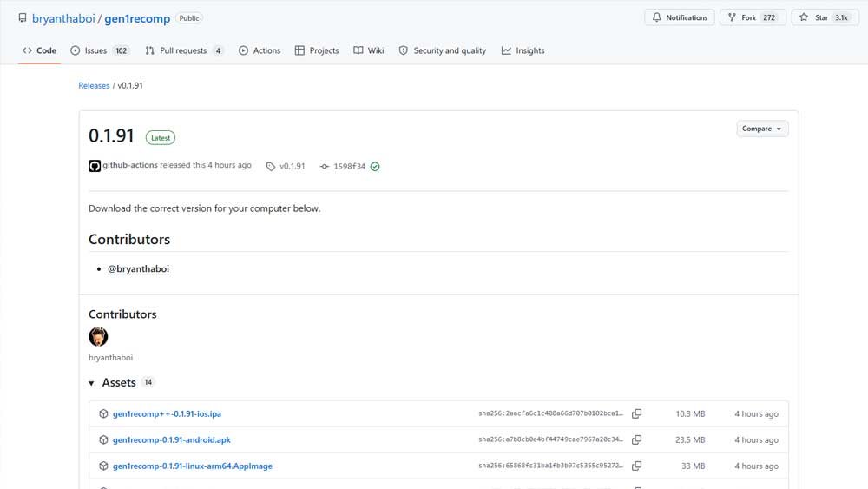Click the Latest release badge
868x489 pixels.
tap(161, 138)
